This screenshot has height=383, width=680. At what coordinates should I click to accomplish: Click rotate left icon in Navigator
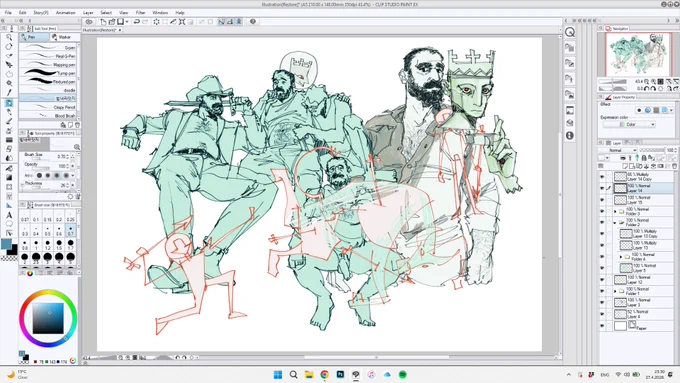coord(647,88)
